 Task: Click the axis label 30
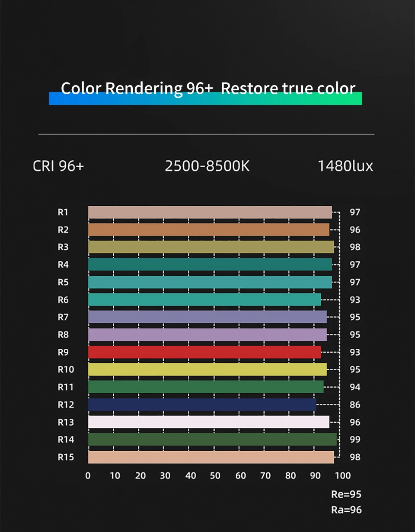pyautogui.click(x=165, y=476)
